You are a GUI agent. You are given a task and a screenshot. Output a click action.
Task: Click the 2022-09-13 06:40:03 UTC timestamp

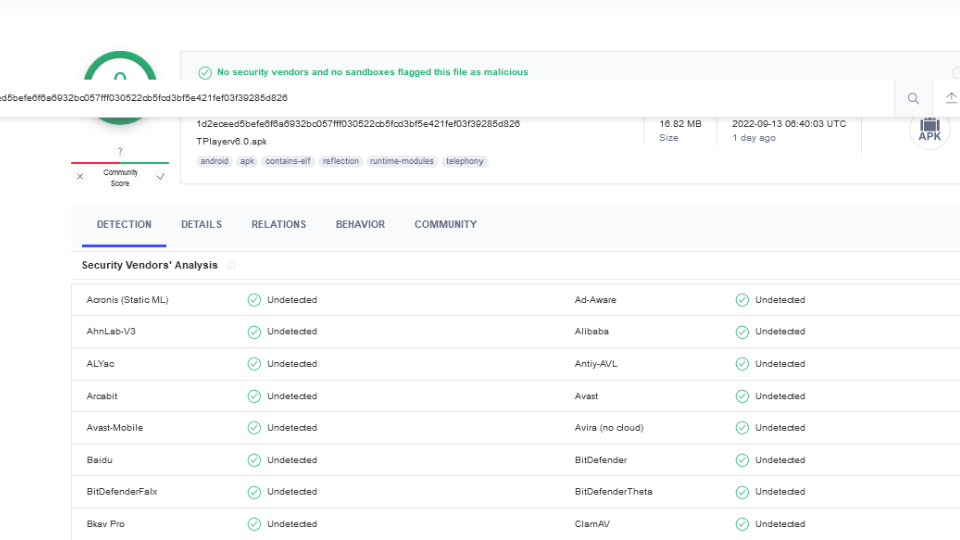click(x=789, y=124)
